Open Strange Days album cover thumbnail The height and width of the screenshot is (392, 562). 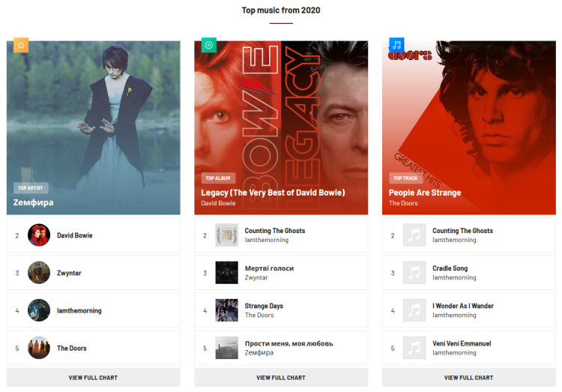coord(226,310)
